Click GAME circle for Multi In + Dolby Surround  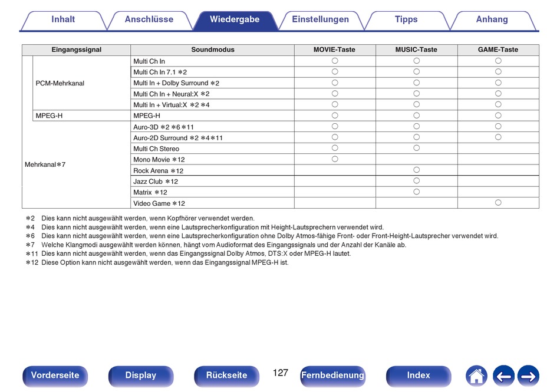(498, 83)
